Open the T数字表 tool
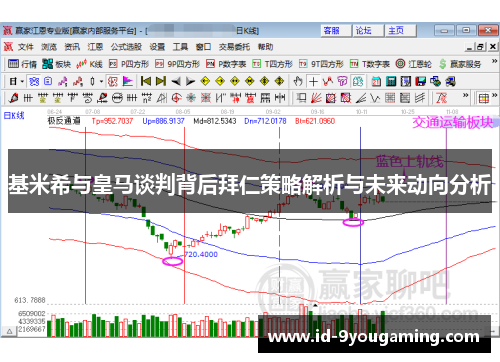The image size is (500, 362). coord(370,64)
